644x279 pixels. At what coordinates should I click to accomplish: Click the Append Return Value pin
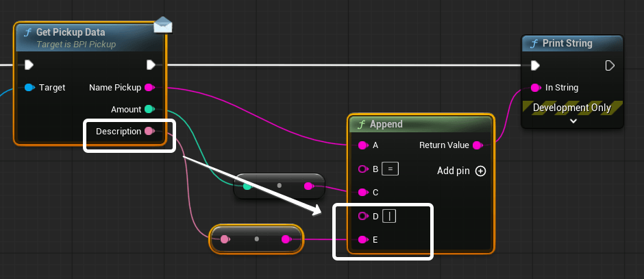pyautogui.click(x=478, y=145)
